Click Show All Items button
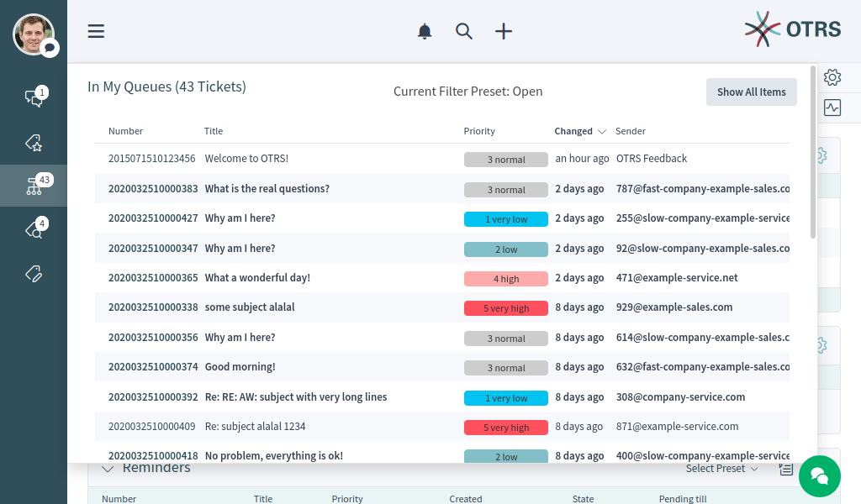The image size is (861, 504). 751,92
